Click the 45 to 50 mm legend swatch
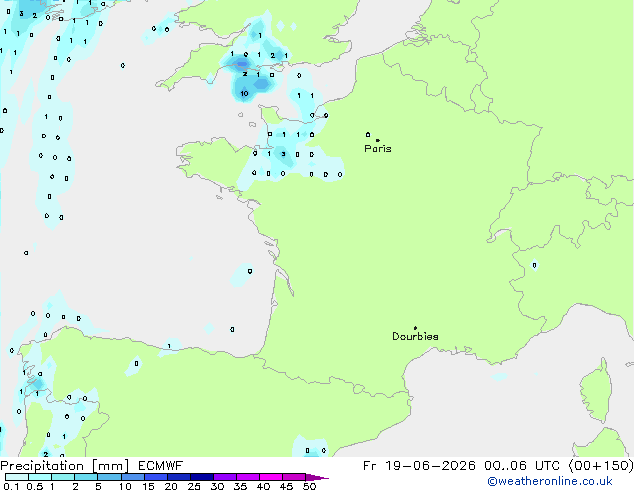 (x=294, y=477)
